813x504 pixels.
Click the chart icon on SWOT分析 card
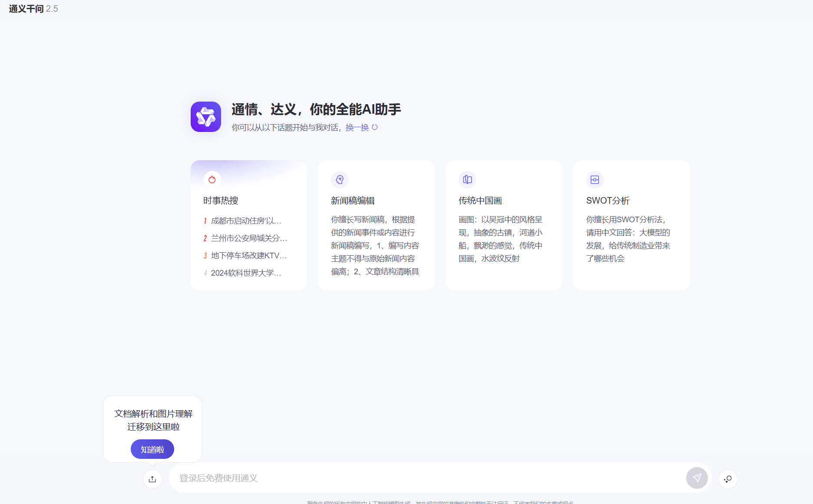[595, 179]
